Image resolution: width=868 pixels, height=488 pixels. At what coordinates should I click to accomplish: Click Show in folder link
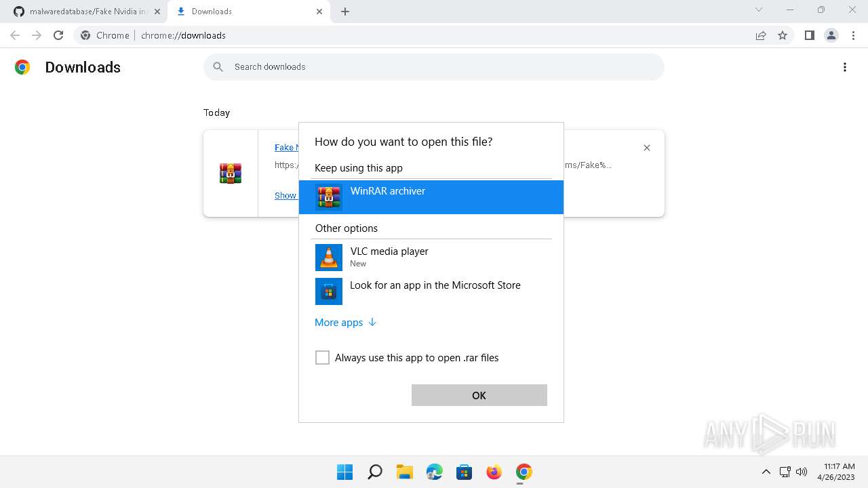pyautogui.click(x=286, y=195)
